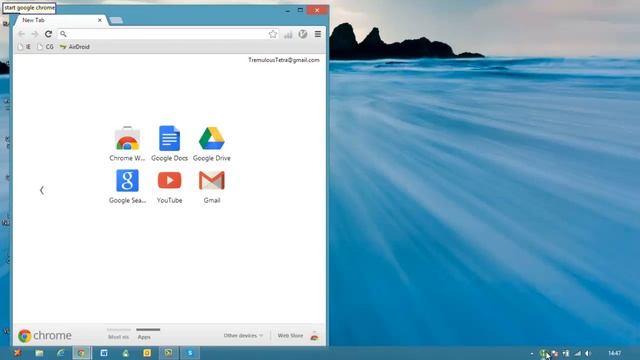Open the IE bookmark

[24, 47]
